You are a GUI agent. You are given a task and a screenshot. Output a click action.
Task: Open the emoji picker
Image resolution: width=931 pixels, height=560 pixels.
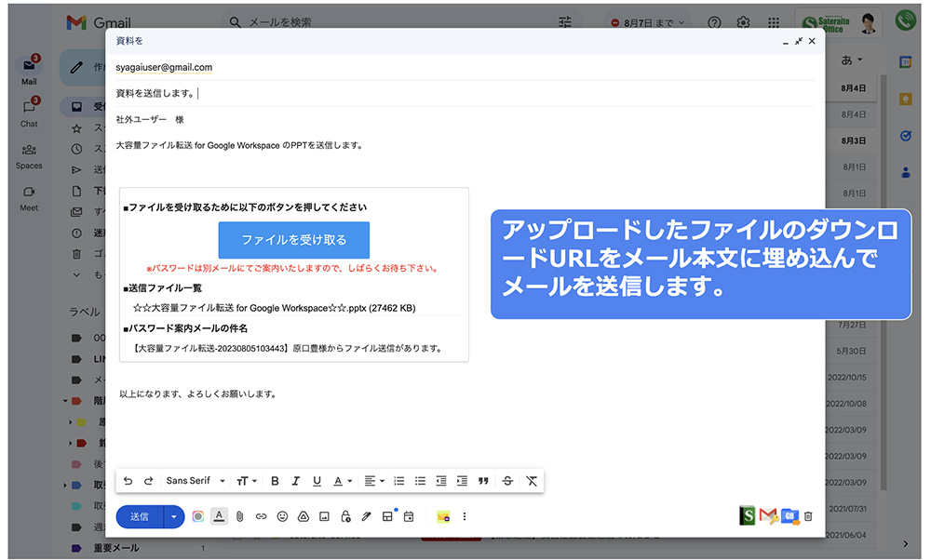(x=282, y=516)
